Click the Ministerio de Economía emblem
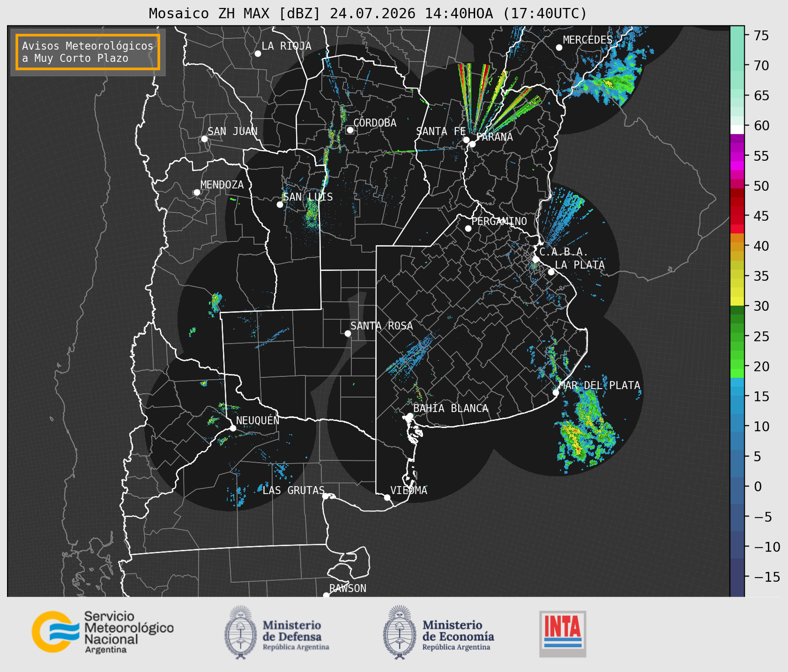This screenshot has height=672, width=788. click(398, 632)
